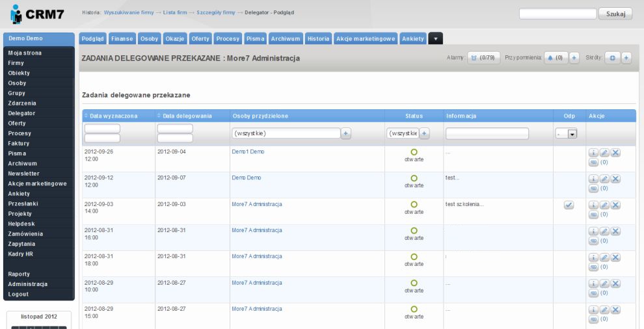
Task: Switch to the Finanse tab
Action: click(x=122, y=39)
